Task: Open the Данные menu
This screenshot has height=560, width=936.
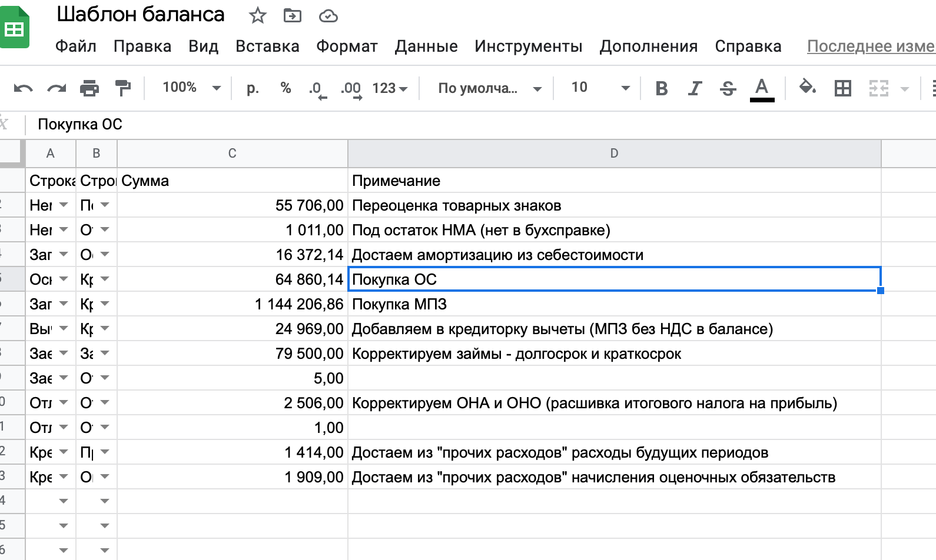Action: tap(426, 46)
